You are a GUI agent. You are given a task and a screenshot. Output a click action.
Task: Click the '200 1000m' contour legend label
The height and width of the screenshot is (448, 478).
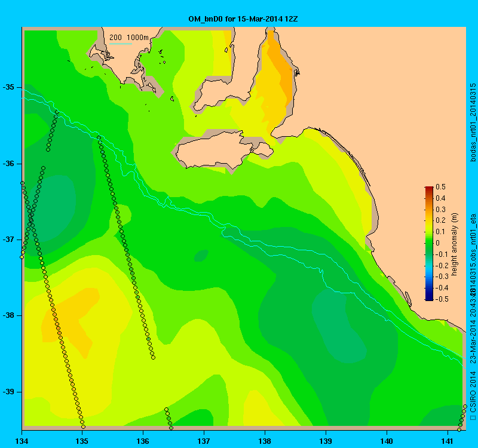coord(129,38)
